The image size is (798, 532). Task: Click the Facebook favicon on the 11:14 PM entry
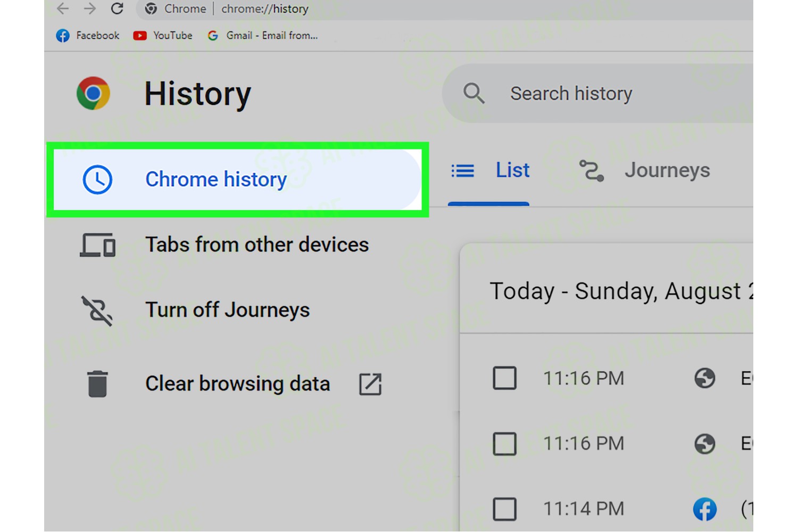click(705, 509)
